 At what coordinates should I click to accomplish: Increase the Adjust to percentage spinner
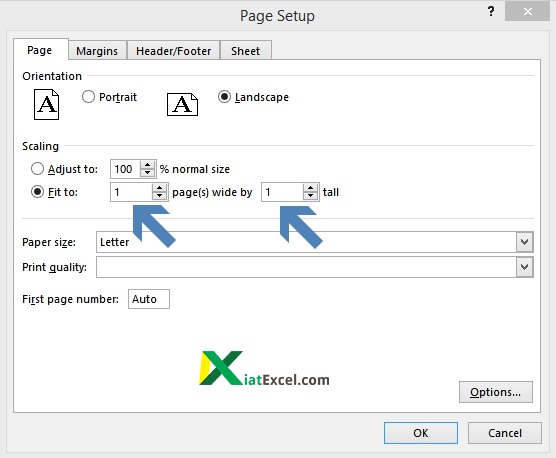[148, 165]
